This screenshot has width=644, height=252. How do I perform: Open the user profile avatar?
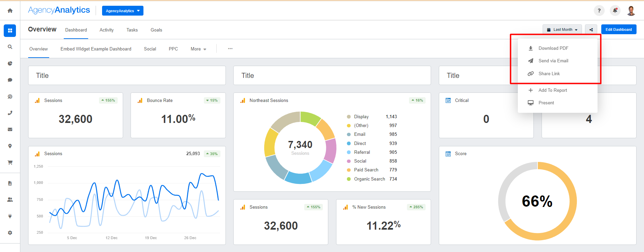pyautogui.click(x=631, y=11)
